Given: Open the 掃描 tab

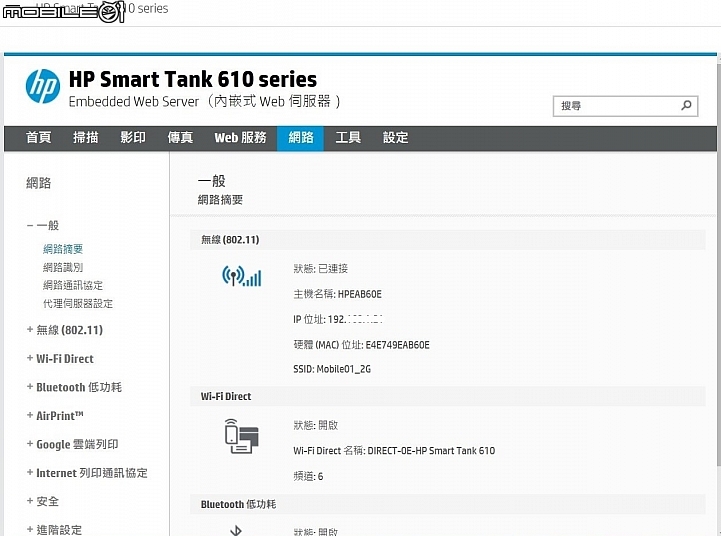Looking at the screenshot, I should pos(86,137).
